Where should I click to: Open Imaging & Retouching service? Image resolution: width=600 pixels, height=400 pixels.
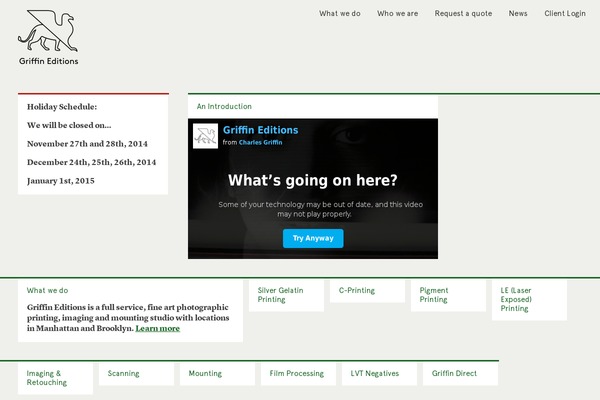click(55, 378)
